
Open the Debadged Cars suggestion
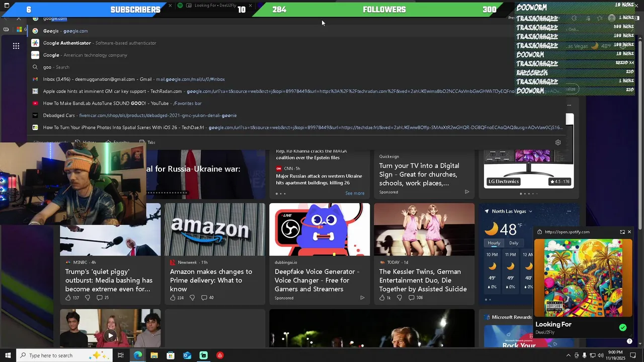coord(297,115)
